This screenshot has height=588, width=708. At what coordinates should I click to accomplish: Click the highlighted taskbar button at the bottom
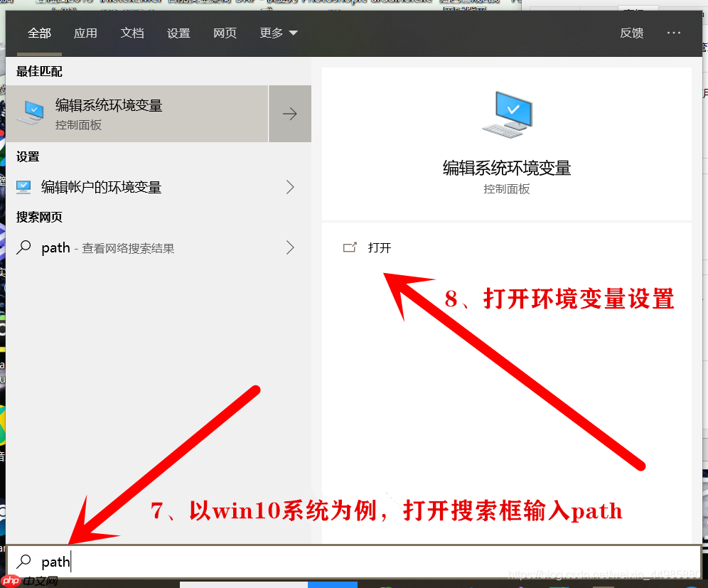333,584
